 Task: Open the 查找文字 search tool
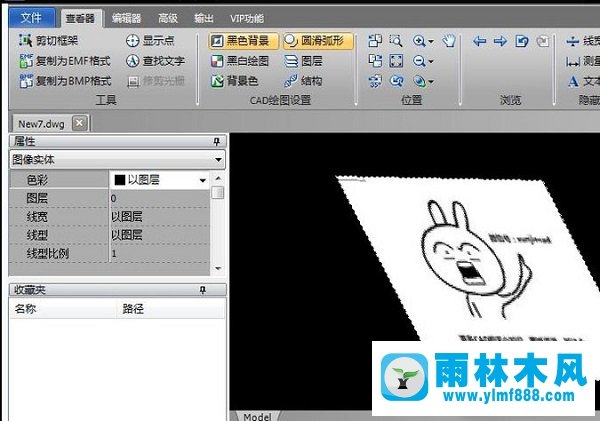155,60
